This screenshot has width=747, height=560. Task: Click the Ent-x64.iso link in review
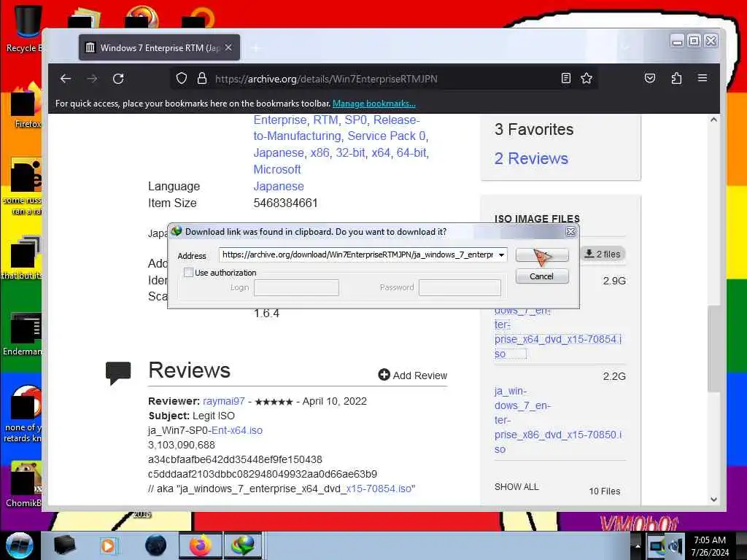click(237, 430)
